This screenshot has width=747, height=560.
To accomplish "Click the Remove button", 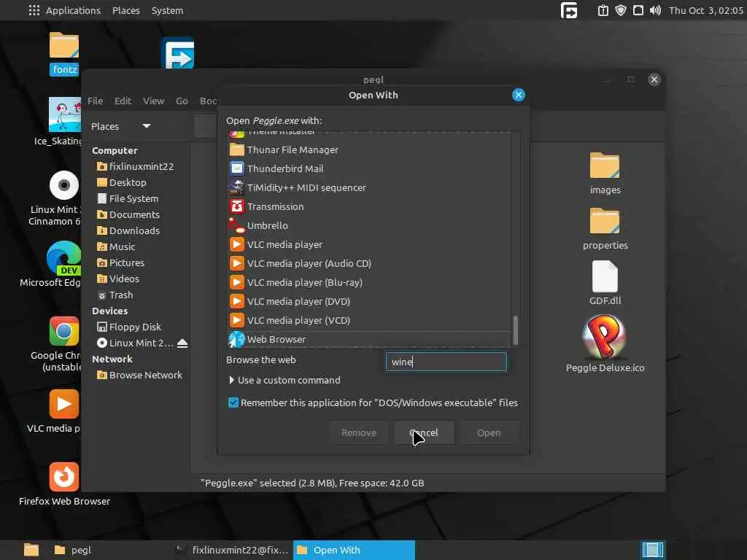I will click(x=359, y=433).
